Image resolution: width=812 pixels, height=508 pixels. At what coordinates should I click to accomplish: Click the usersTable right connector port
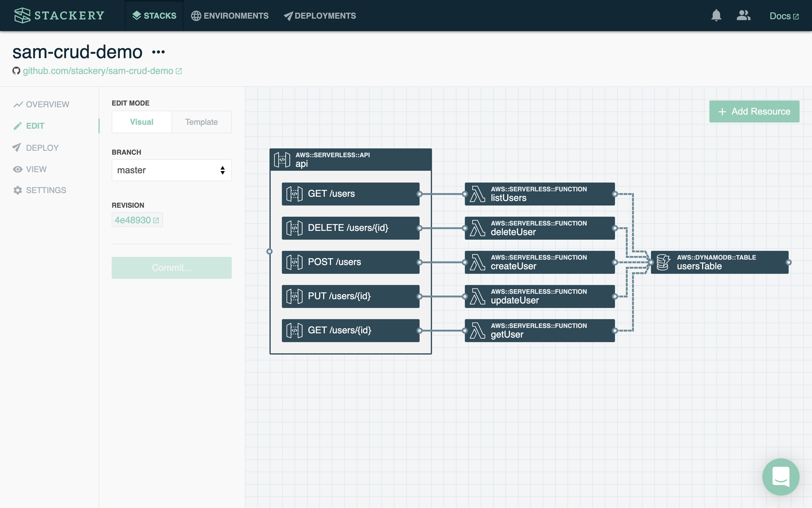pyautogui.click(x=789, y=262)
